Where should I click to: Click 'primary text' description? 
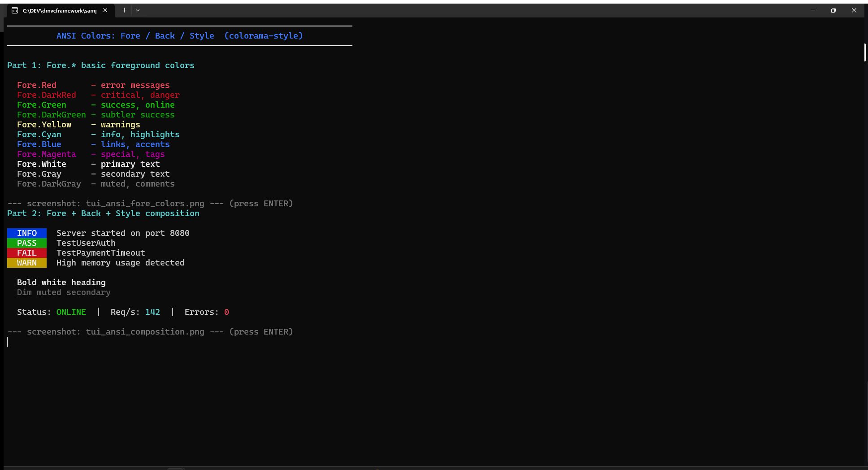pos(130,164)
